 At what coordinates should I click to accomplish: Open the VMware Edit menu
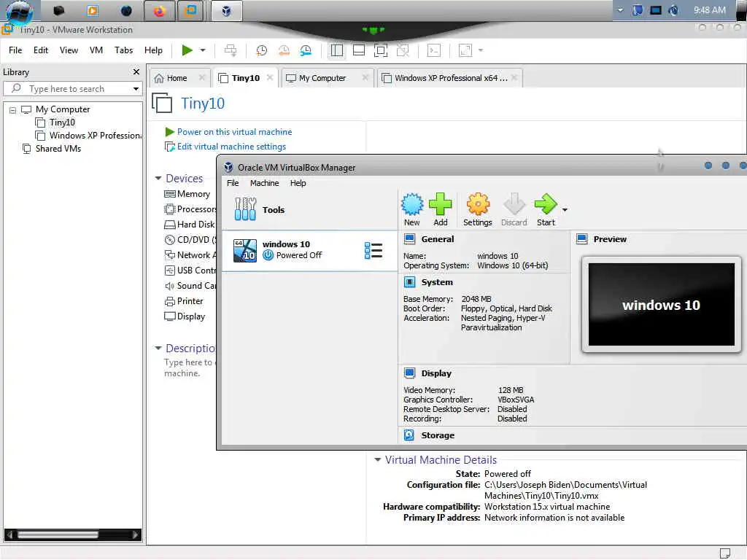click(41, 50)
